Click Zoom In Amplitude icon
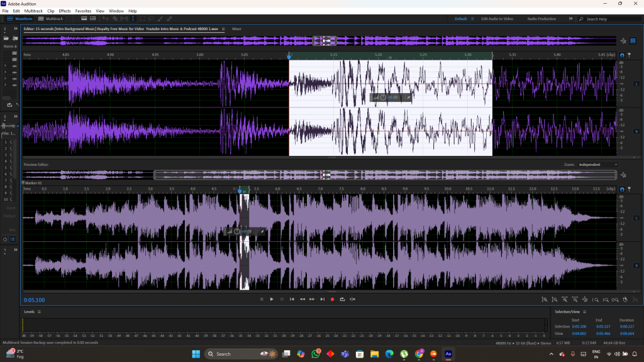This screenshot has height=362, width=644. click(x=545, y=300)
